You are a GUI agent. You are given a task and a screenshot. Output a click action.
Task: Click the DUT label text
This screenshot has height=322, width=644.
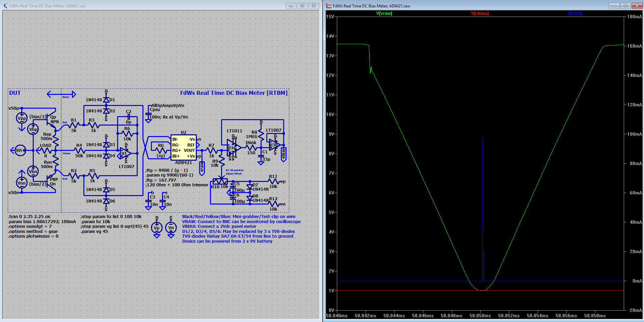coord(15,93)
